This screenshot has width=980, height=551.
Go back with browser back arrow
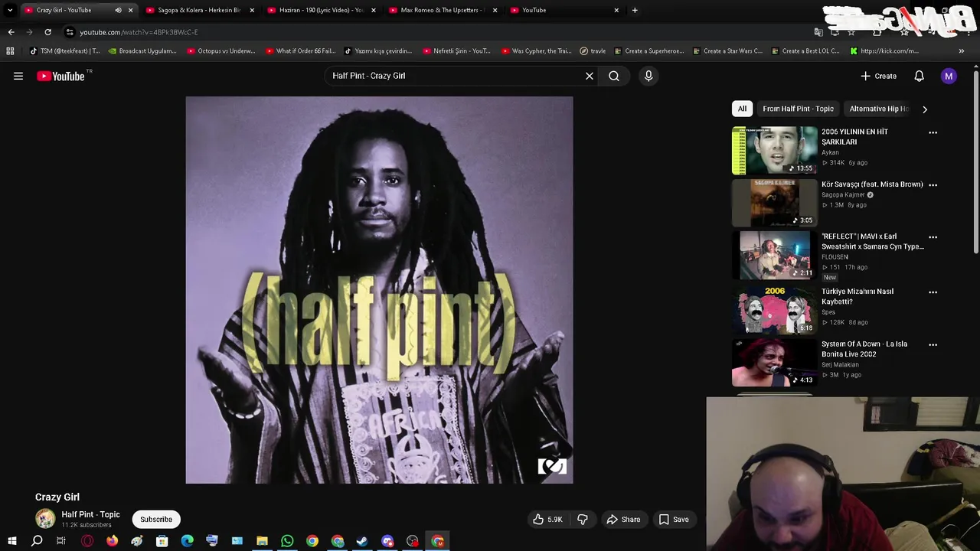[11, 32]
